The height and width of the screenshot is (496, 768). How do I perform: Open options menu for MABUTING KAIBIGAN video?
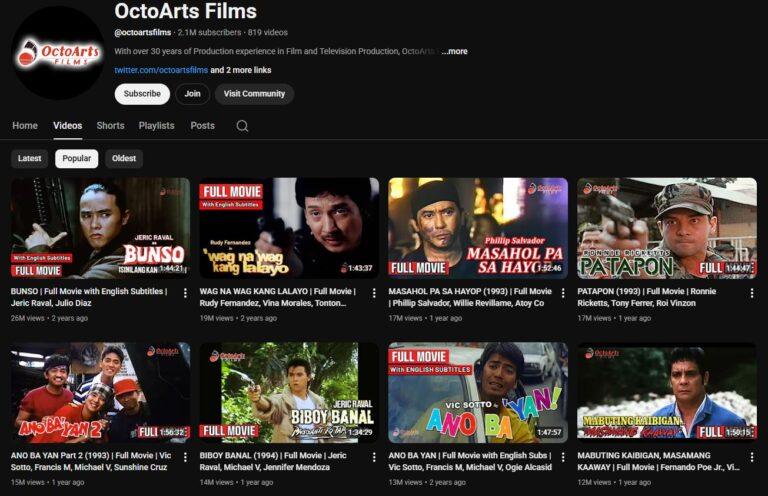pyautogui.click(x=752, y=457)
